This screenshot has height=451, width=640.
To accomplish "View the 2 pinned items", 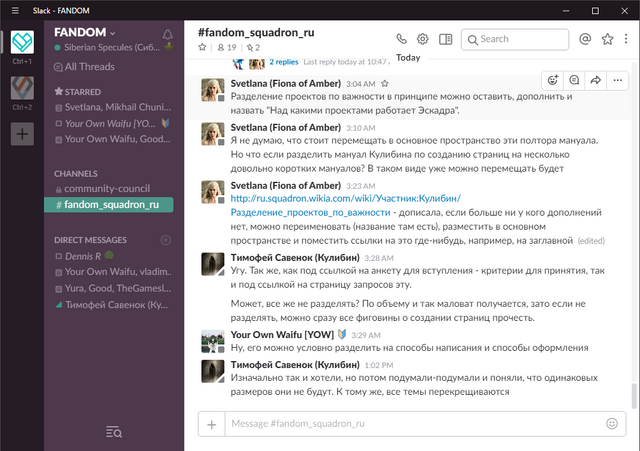I will click(253, 48).
